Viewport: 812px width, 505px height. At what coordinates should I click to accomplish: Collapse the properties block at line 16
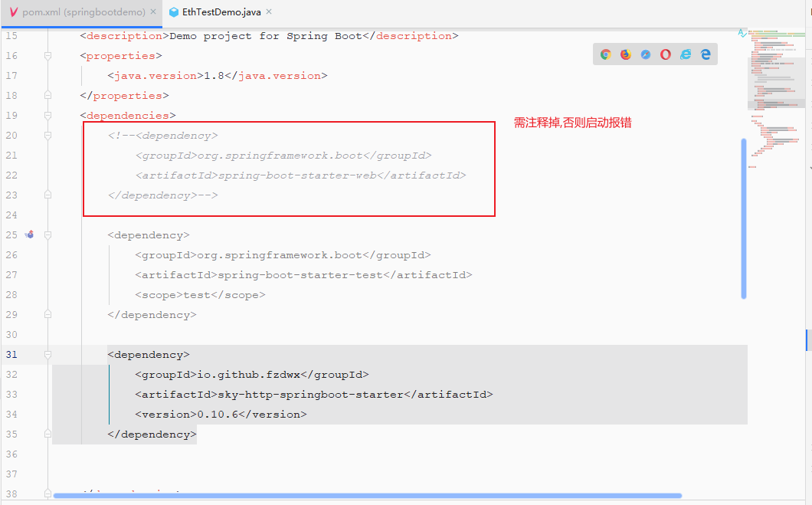point(47,55)
